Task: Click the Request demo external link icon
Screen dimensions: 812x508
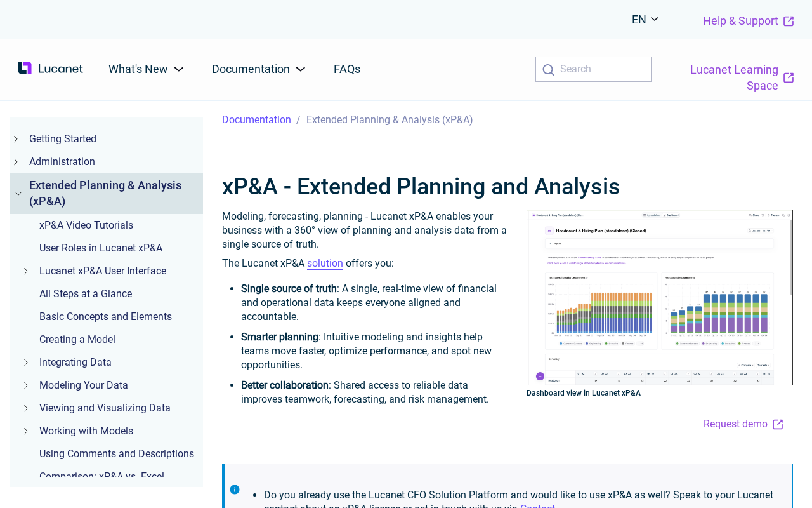Action: 778,424
